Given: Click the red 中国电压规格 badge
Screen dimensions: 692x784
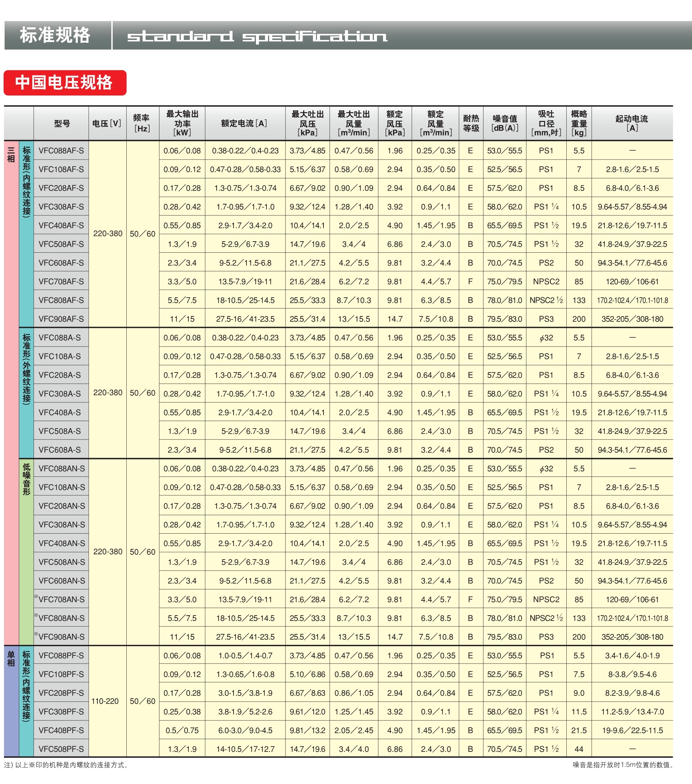Looking at the screenshot, I should point(65,82).
